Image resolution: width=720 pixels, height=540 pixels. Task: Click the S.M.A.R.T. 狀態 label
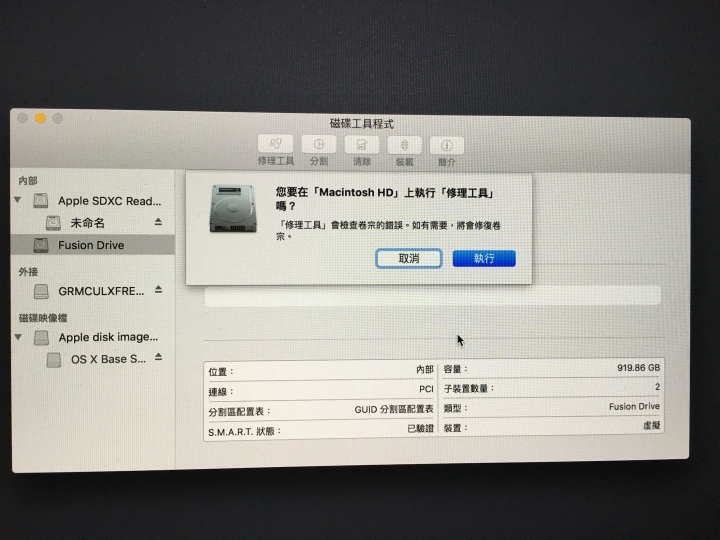(x=244, y=432)
